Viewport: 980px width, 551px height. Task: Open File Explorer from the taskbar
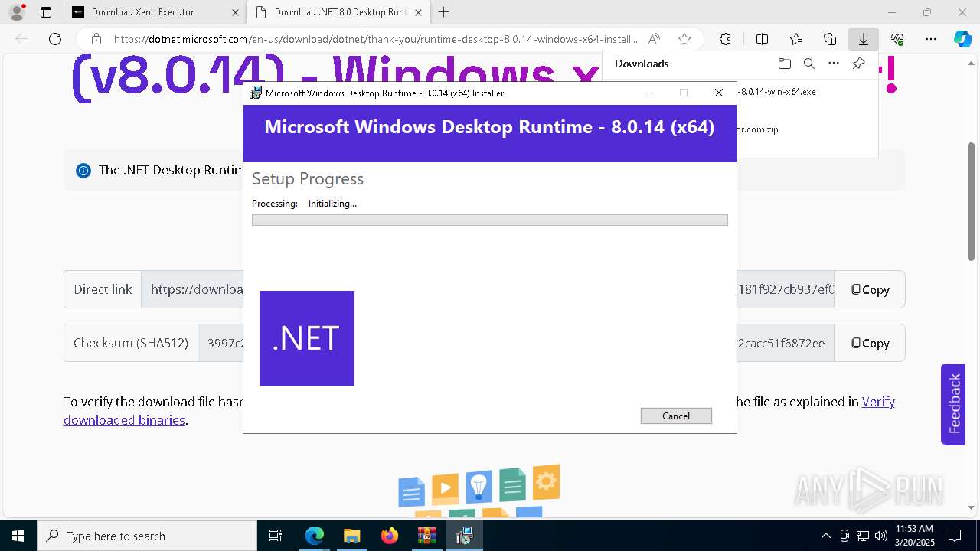[351, 536]
